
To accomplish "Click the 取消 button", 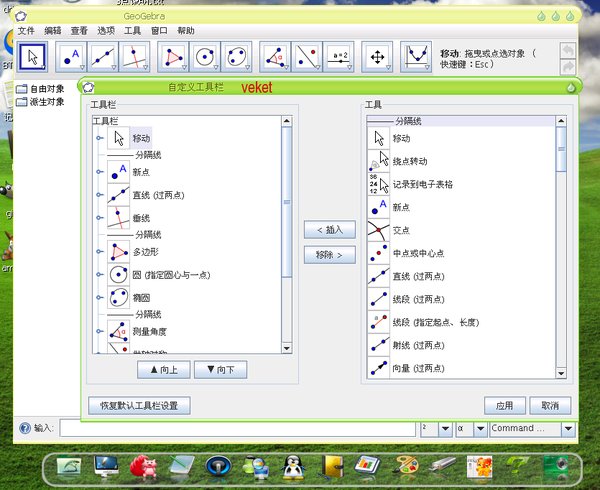I will 550,405.
